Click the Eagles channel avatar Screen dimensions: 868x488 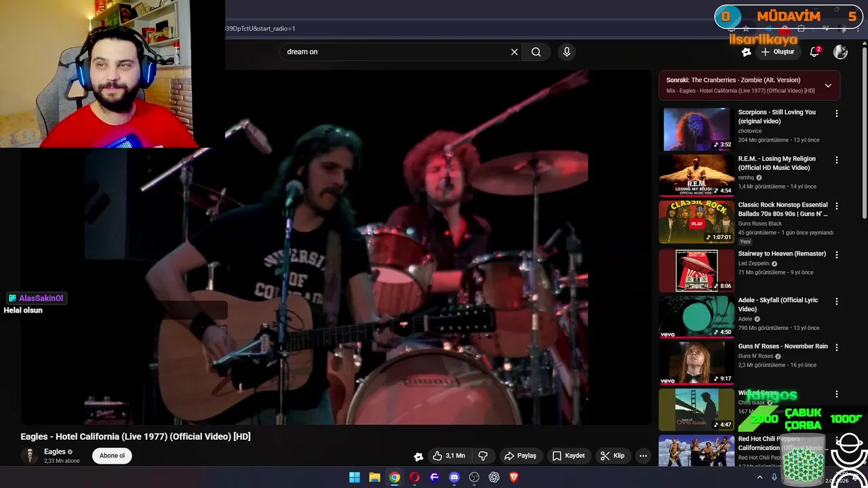click(29, 455)
